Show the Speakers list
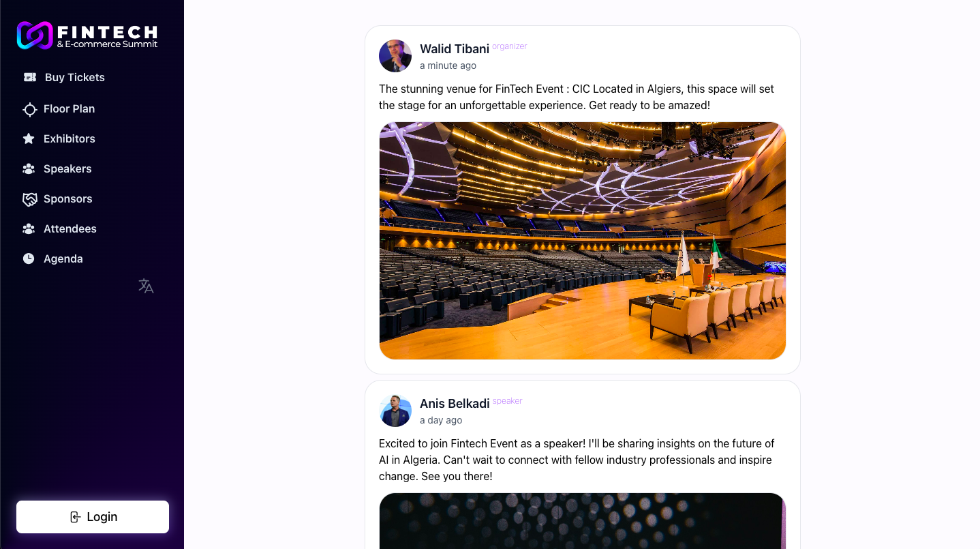The height and width of the screenshot is (549, 980). [67, 169]
